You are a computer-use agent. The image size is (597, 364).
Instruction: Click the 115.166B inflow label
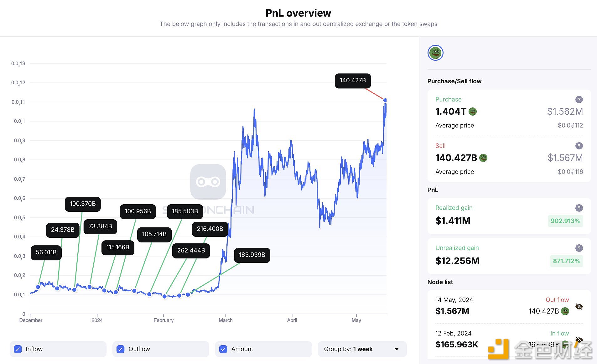118,247
